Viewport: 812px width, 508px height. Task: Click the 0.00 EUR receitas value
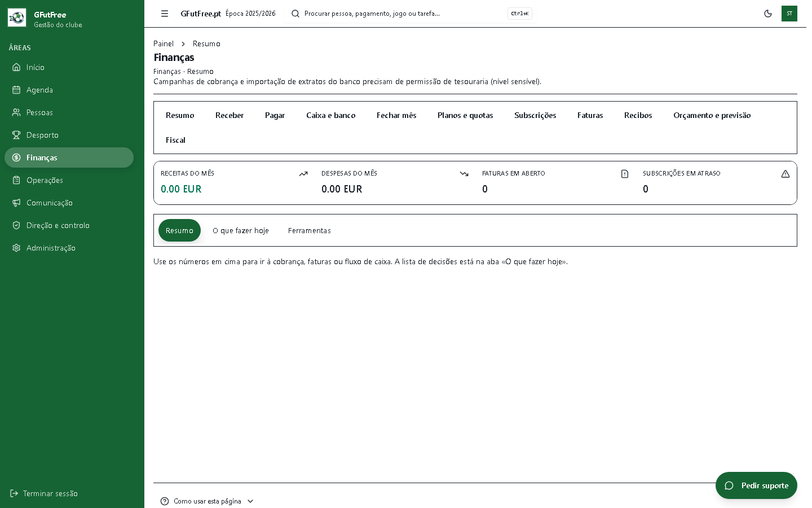tap(181, 189)
